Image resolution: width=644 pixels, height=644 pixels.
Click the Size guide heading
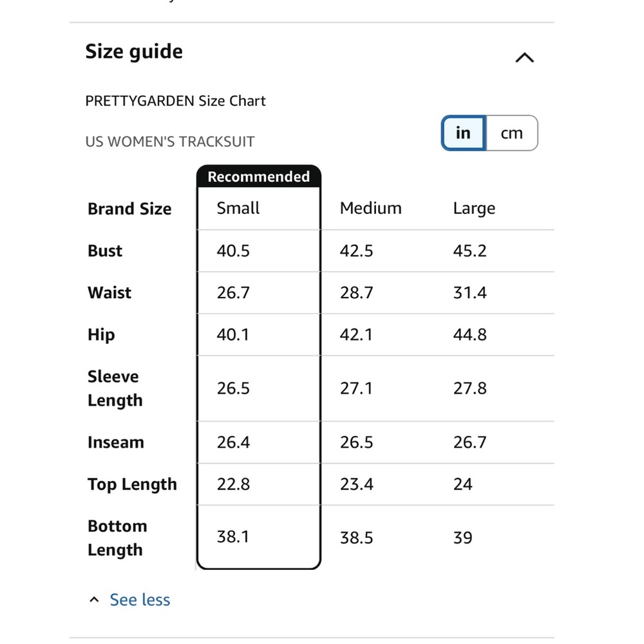tap(134, 52)
